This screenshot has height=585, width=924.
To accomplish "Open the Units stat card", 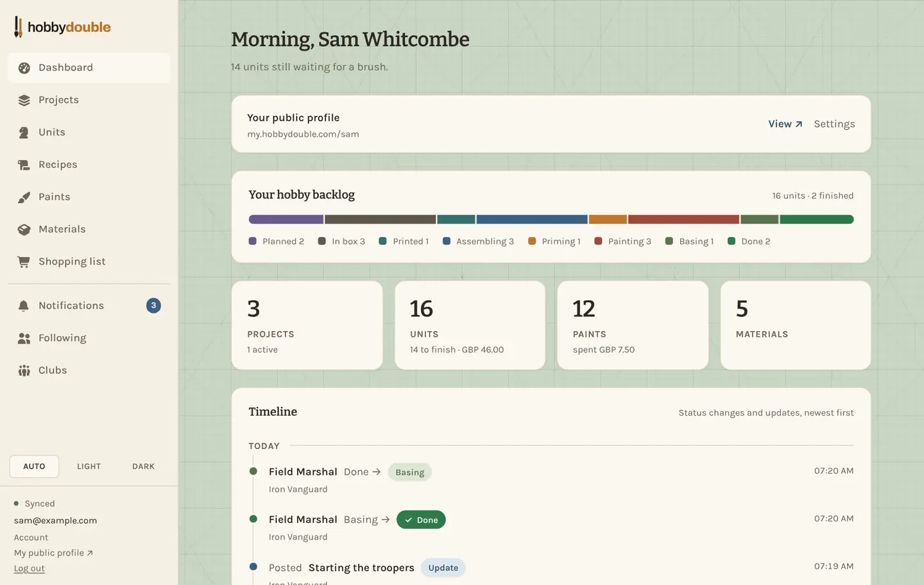I will [x=470, y=325].
